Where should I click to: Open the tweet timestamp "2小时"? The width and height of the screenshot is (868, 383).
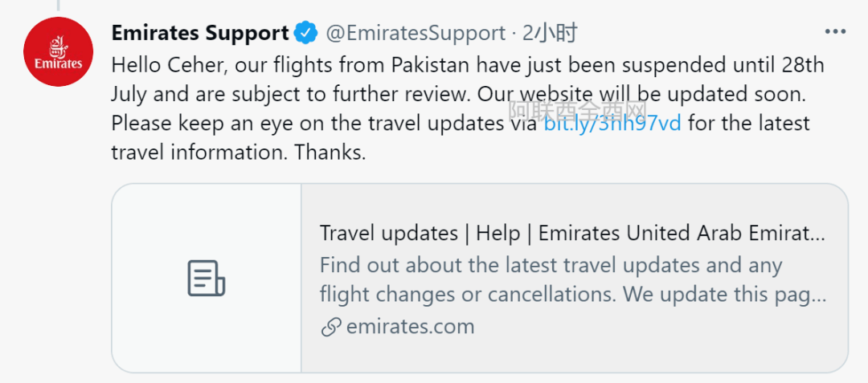pyautogui.click(x=551, y=34)
